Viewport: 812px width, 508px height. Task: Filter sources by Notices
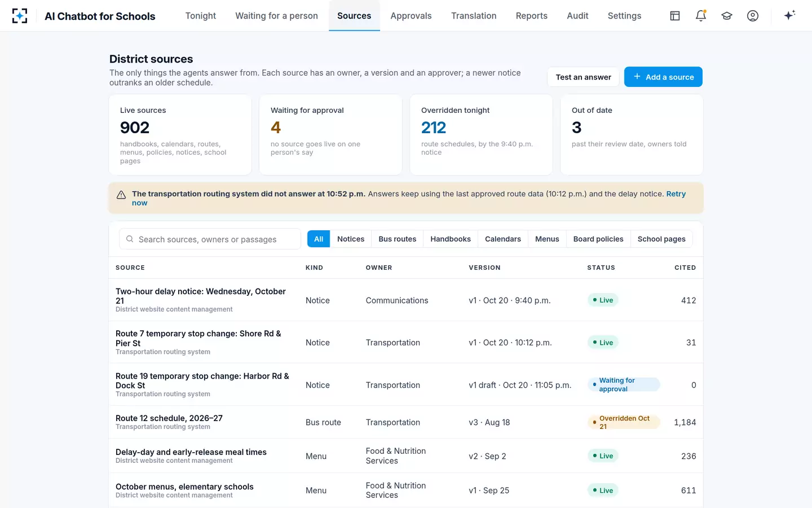tap(351, 239)
